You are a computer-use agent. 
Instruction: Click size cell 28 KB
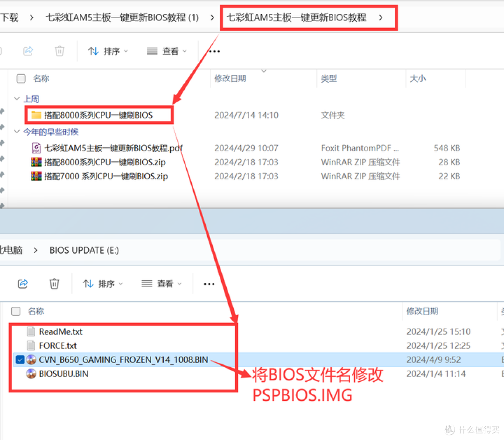[449, 162]
